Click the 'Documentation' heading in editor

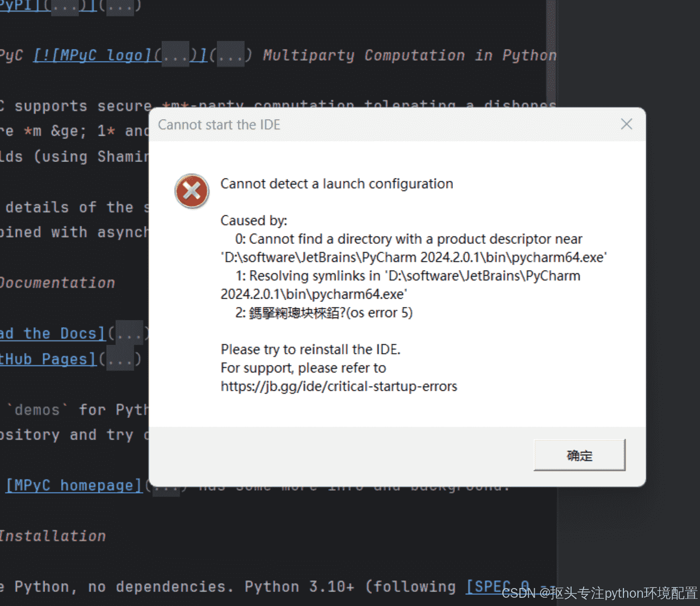coord(57,283)
